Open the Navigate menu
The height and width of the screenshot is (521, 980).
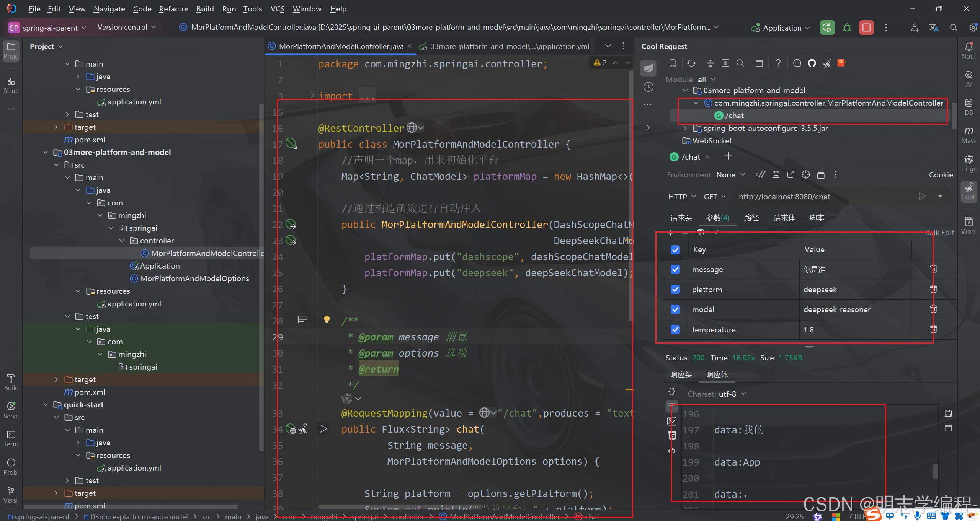[109, 8]
